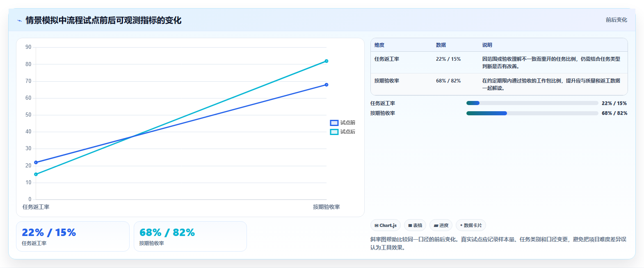Screen dimensions: 644x268
Task: Click the 试点前 data point at 68
Action: 327,85
